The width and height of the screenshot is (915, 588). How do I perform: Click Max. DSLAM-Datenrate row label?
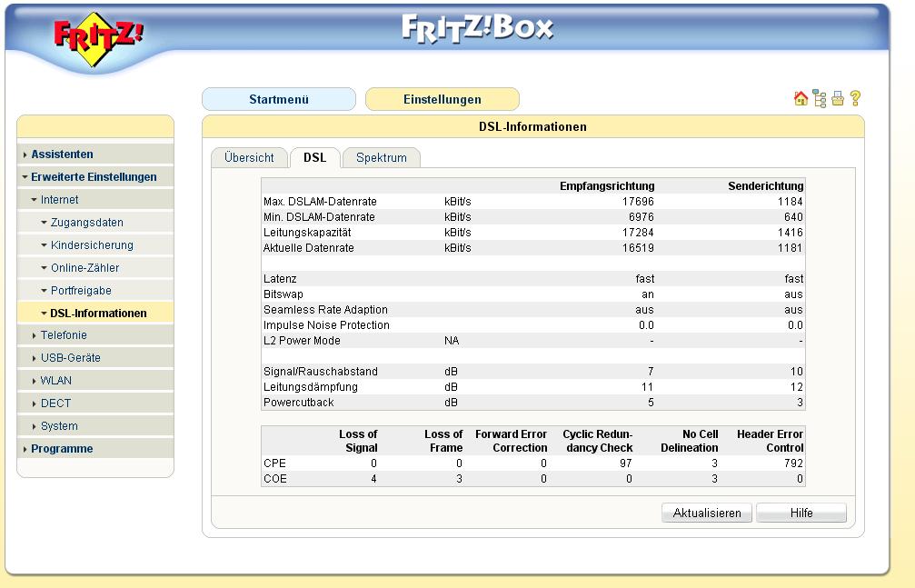(x=320, y=202)
